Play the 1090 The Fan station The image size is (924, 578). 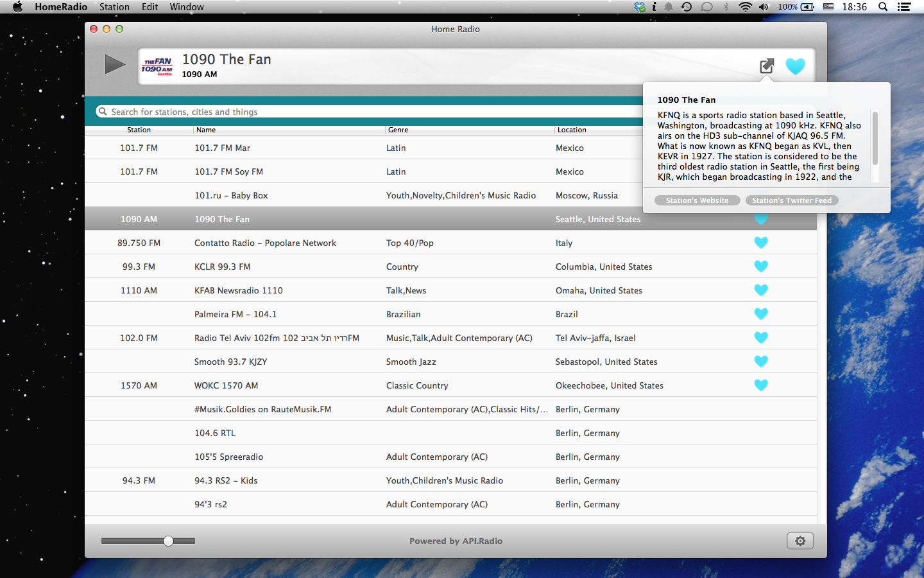115,64
